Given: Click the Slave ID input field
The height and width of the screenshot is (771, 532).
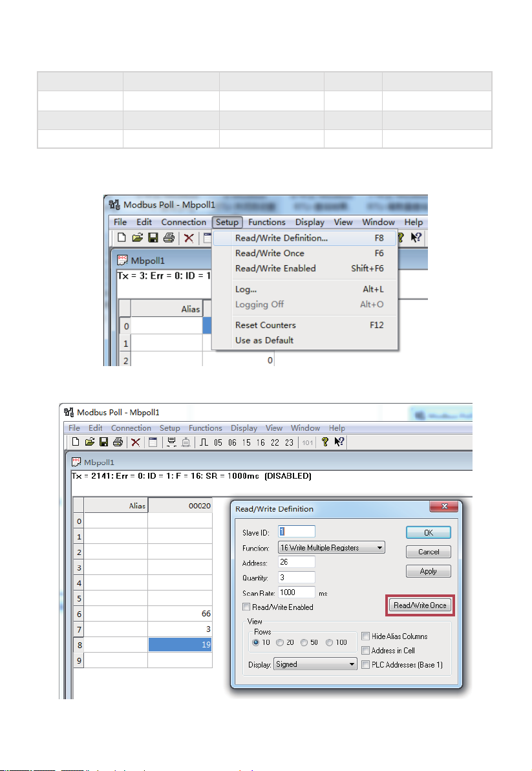Looking at the screenshot, I should point(297,532).
